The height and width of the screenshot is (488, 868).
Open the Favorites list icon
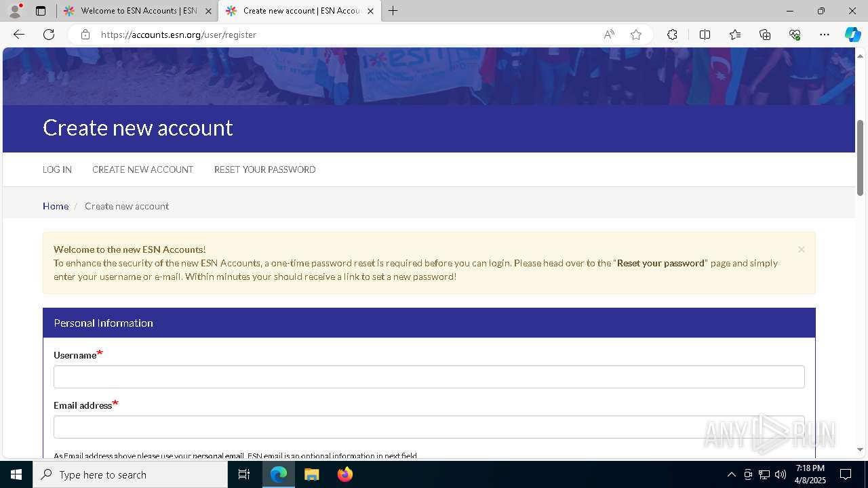(x=735, y=35)
